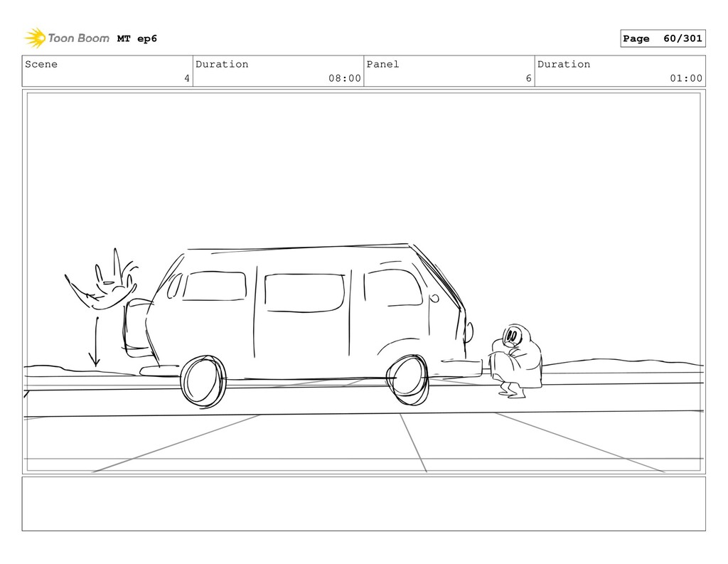Click the panel duration value '01:00'
Image resolution: width=728 pixels, height=564 pixels.
686,78
